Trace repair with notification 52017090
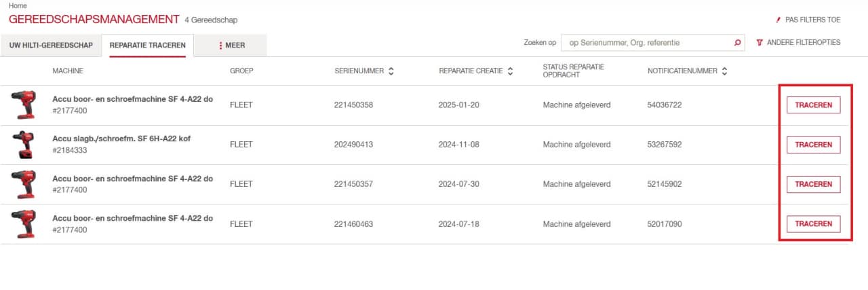The image size is (868, 290). (813, 224)
